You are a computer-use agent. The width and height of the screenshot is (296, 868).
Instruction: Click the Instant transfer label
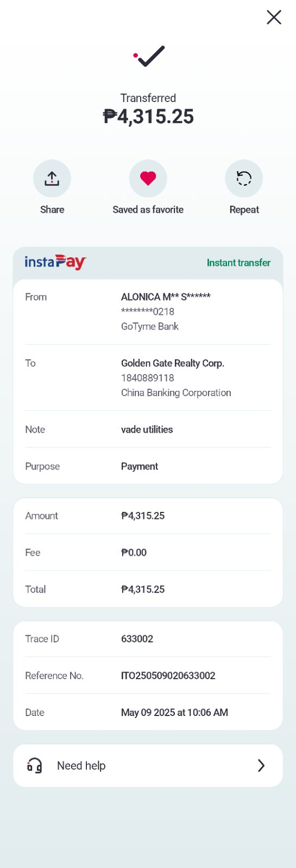click(238, 263)
